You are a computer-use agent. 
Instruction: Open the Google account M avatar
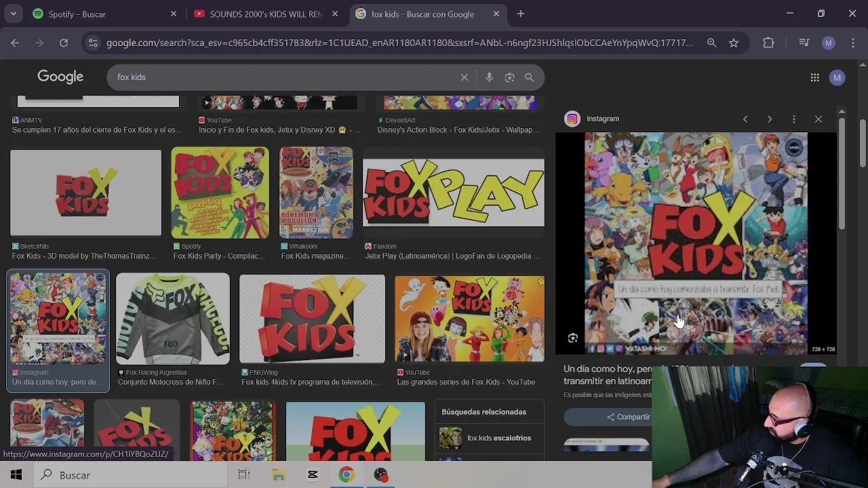click(x=837, y=77)
